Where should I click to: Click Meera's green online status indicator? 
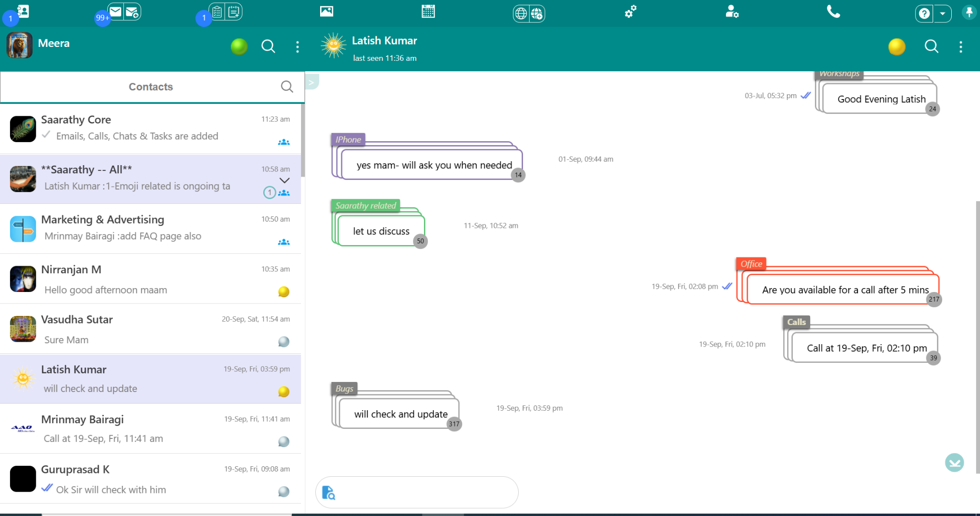(239, 46)
